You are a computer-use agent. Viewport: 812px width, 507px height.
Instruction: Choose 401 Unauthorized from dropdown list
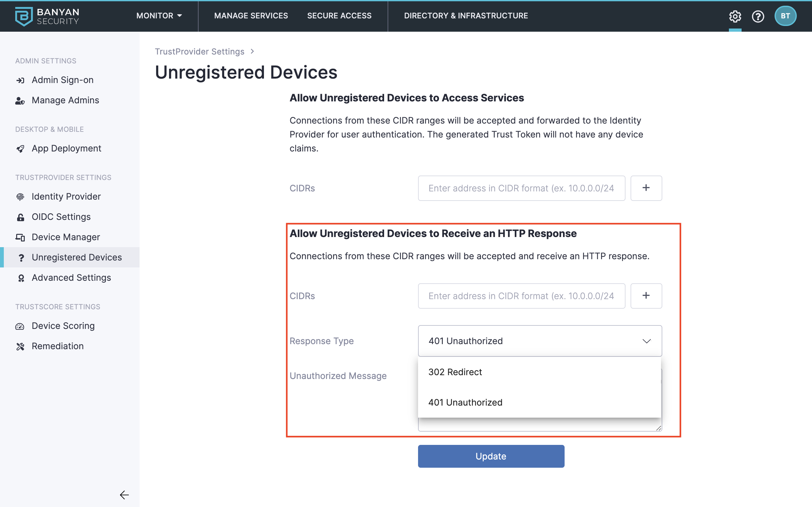(465, 402)
